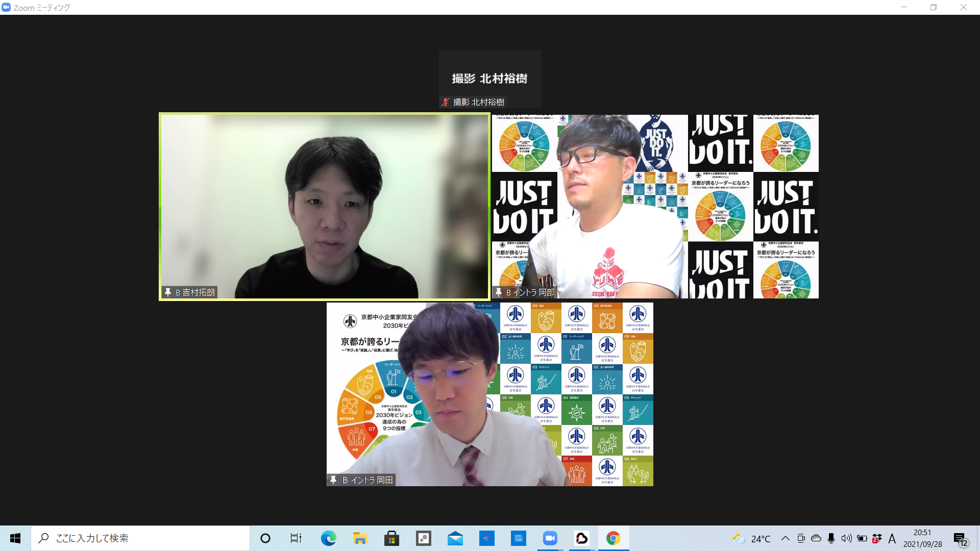This screenshot has width=980, height=551.
Task: Select B イントラ 阿部 participant video tile
Action: (655, 206)
